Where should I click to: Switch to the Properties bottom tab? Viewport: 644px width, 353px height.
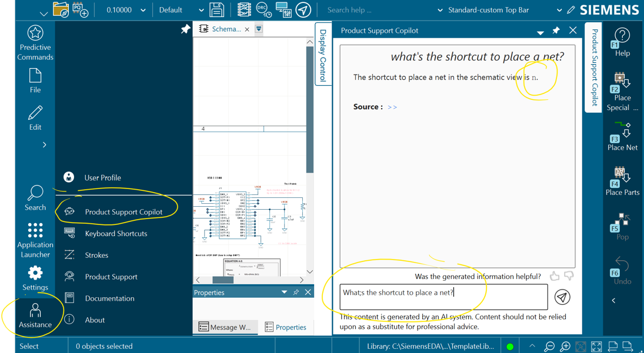[285, 327]
